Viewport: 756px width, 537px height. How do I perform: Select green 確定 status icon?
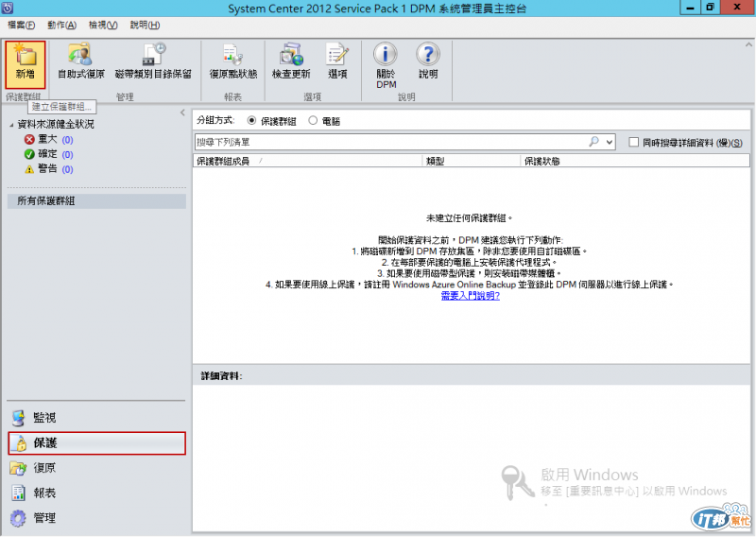(x=29, y=154)
